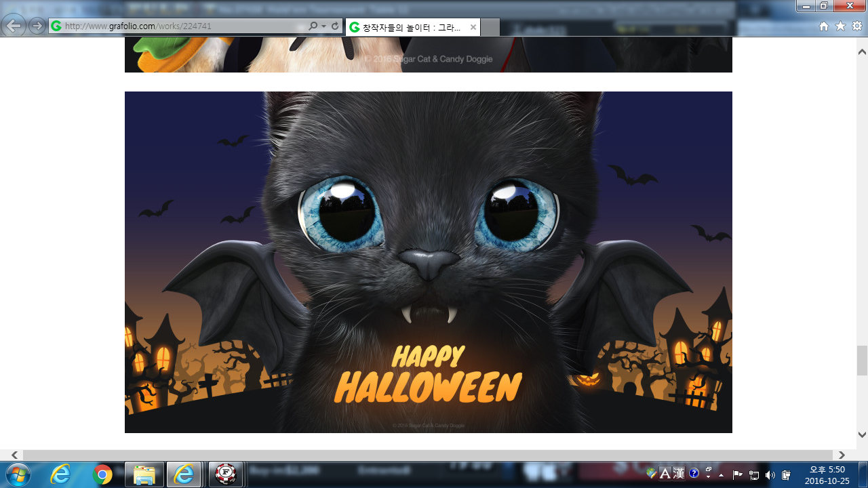868x488 pixels.
Task: Click the vertical scrollbar down arrow
Action: tap(862, 434)
